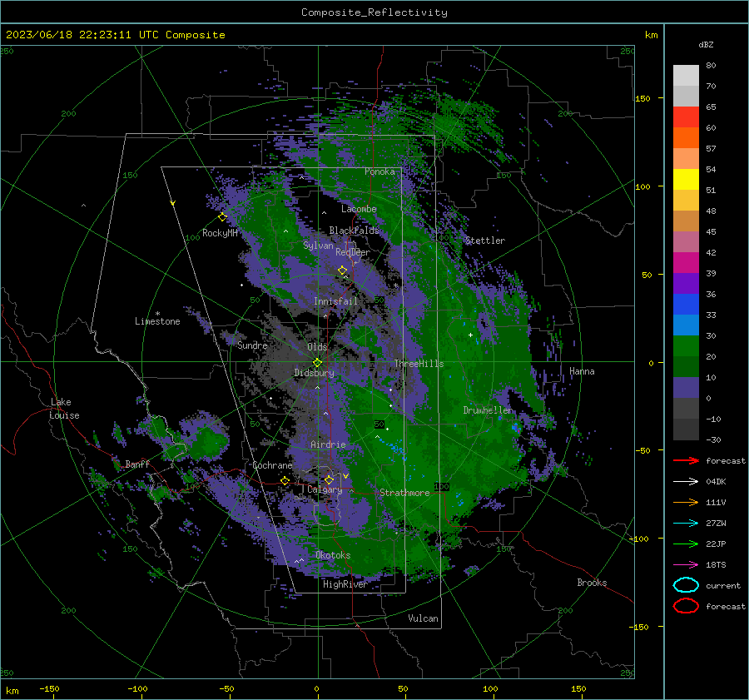Click the 27ZW legend label
The width and height of the screenshot is (749, 700).
click(x=716, y=524)
